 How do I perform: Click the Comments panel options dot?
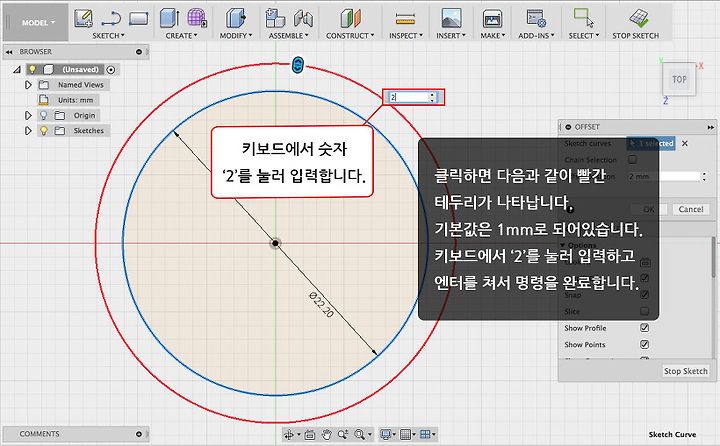(139, 434)
